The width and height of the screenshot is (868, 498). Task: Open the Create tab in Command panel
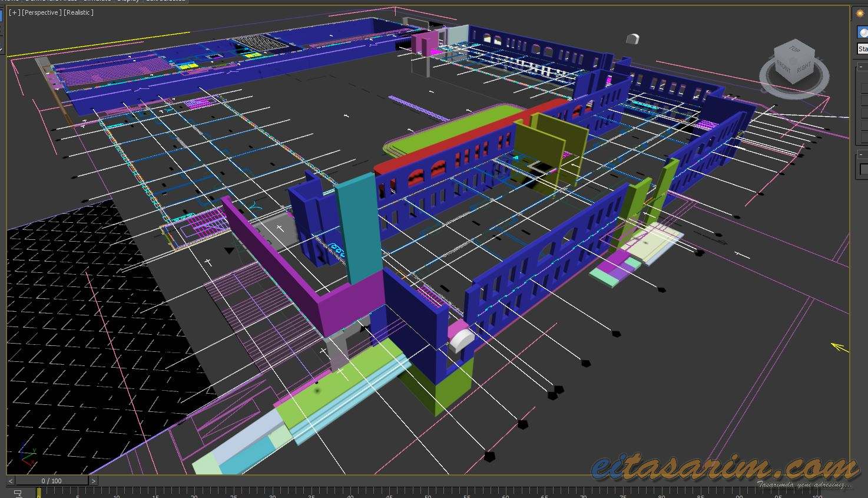[860, 13]
